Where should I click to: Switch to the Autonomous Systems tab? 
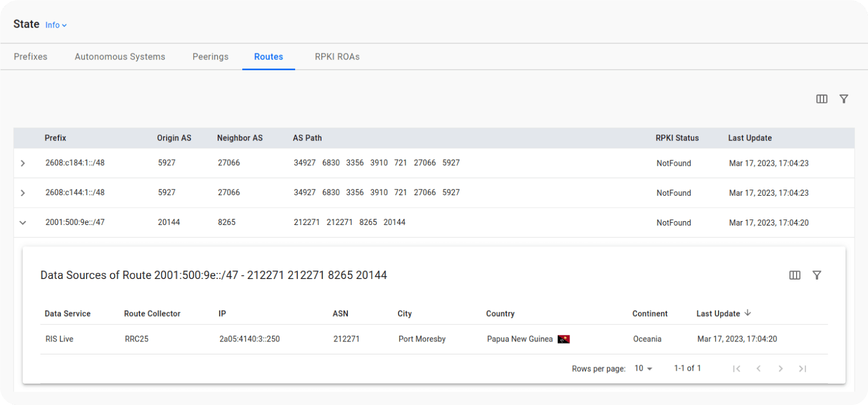point(120,57)
